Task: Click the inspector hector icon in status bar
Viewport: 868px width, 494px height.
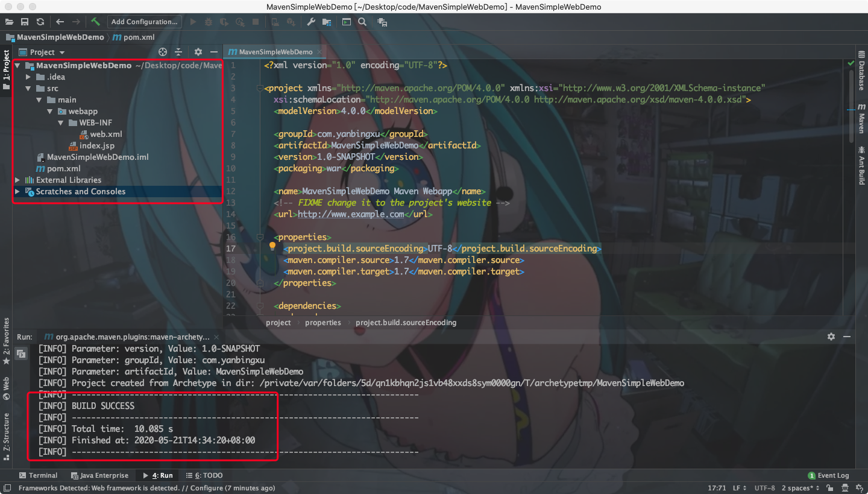Action: click(844, 488)
